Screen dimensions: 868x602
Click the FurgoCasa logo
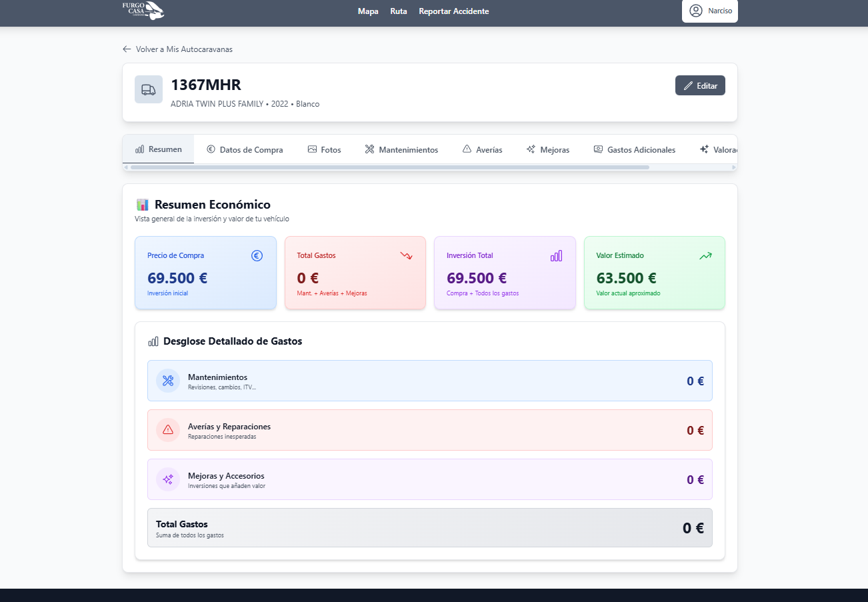pos(143,11)
